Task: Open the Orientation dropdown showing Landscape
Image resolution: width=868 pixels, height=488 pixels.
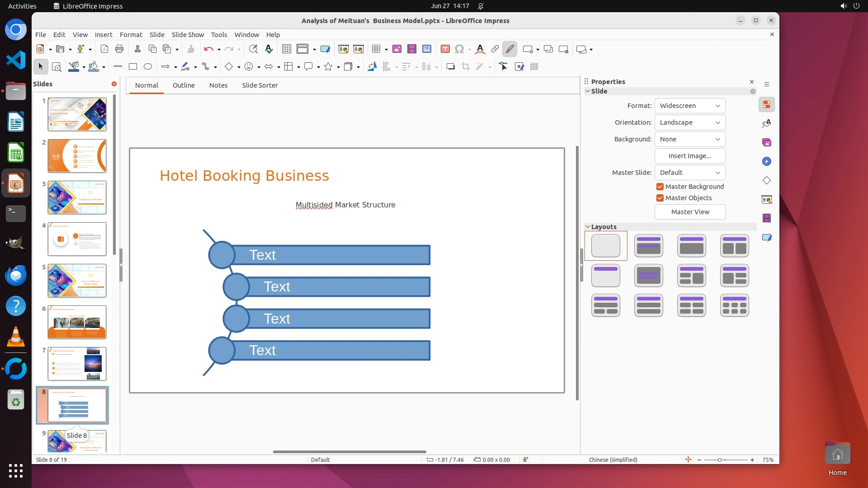Action: (690, 122)
